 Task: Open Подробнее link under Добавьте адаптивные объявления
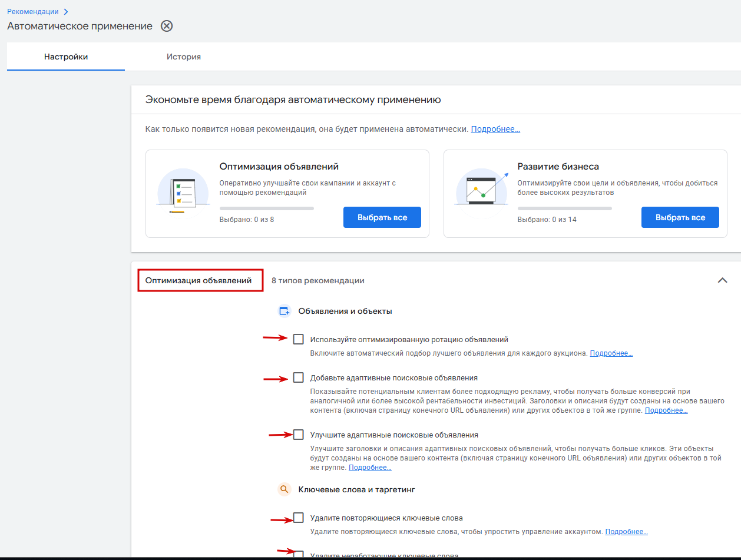pos(666,410)
